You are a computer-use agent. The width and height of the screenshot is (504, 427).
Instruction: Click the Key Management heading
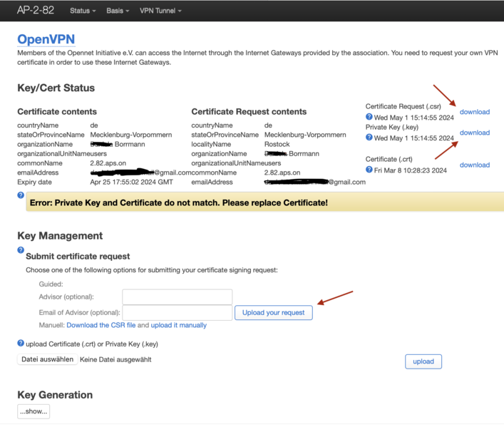pyautogui.click(x=60, y=236)
